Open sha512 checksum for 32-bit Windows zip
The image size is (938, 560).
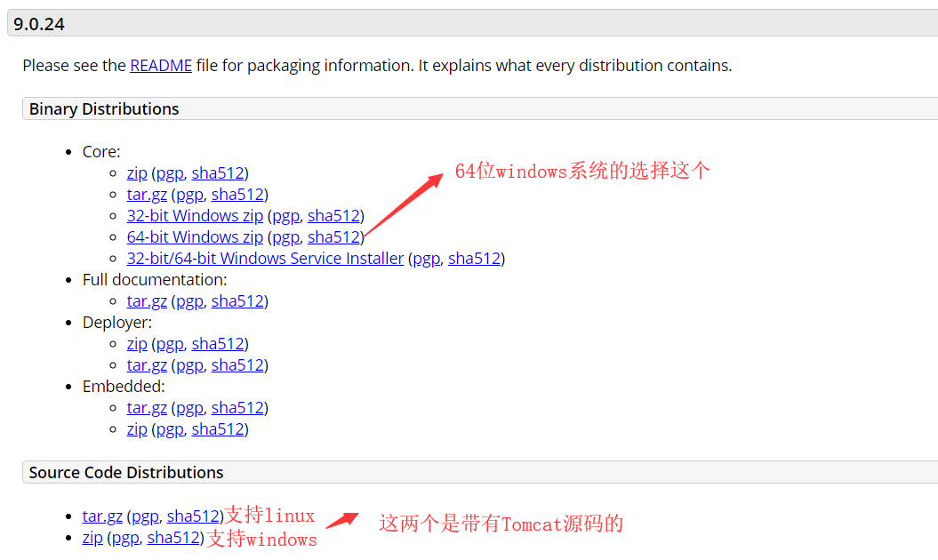click(333, 215)
